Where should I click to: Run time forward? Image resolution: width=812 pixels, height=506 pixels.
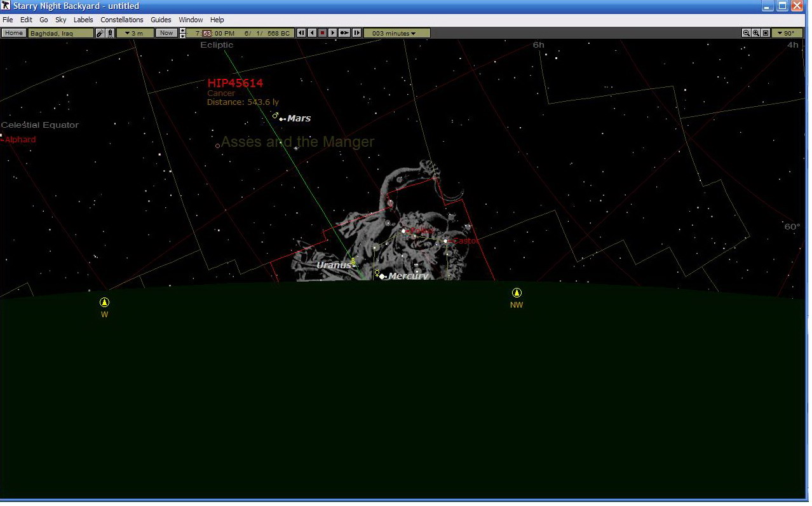(332, 33)
